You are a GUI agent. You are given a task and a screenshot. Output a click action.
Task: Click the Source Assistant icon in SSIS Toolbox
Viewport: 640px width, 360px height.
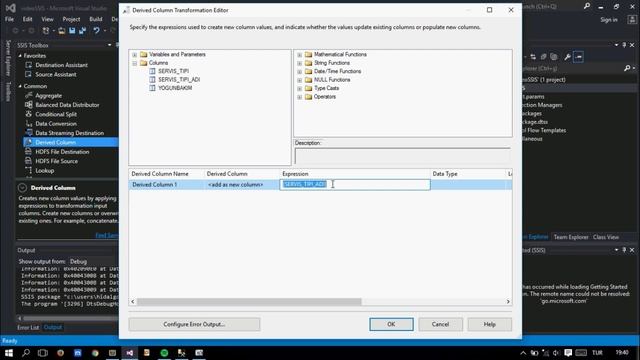29,74
